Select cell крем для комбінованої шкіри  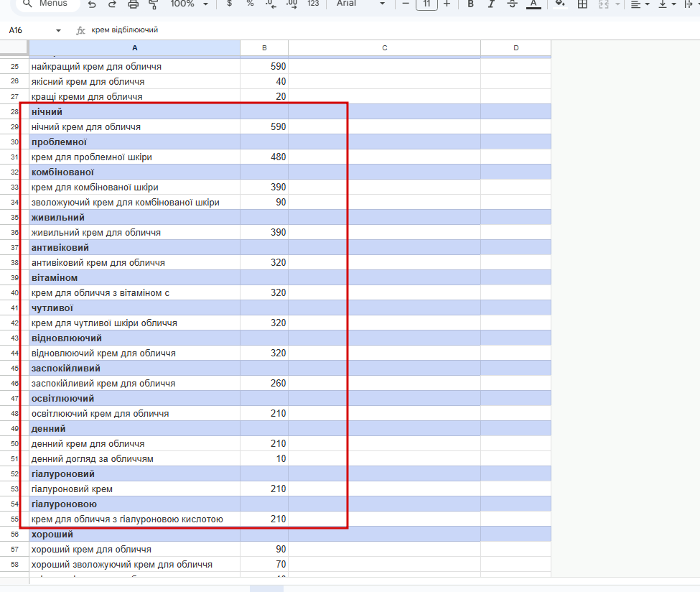pos(134,188)
